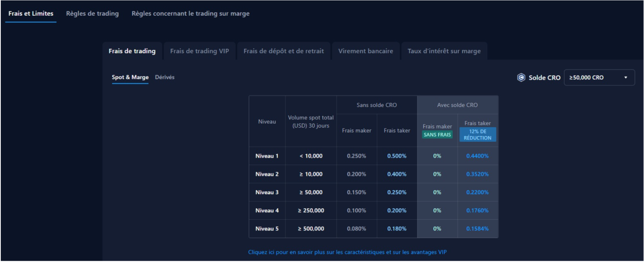The width and height of the screenshot is (644, 262).
Task: Click the Niveau 5 row label
Action: coord(267,229)
